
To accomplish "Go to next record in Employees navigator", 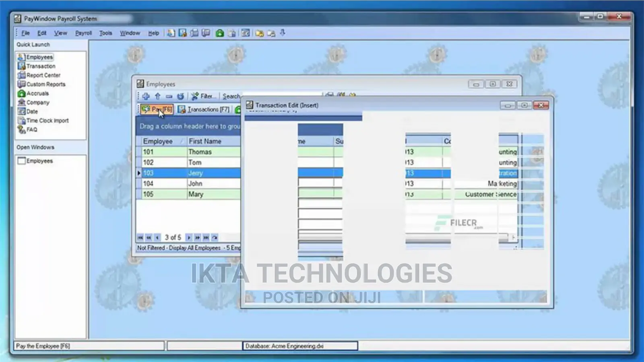I will [189, 238].
